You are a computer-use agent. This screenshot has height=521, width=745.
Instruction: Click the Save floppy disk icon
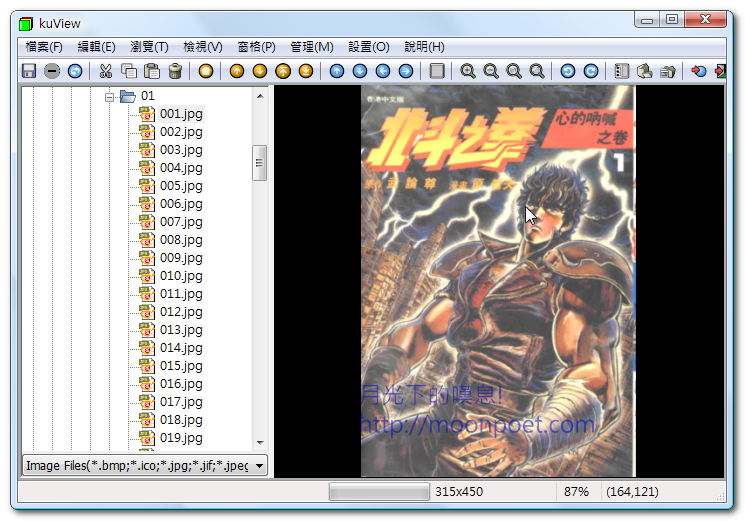click(x=29, y=71)
